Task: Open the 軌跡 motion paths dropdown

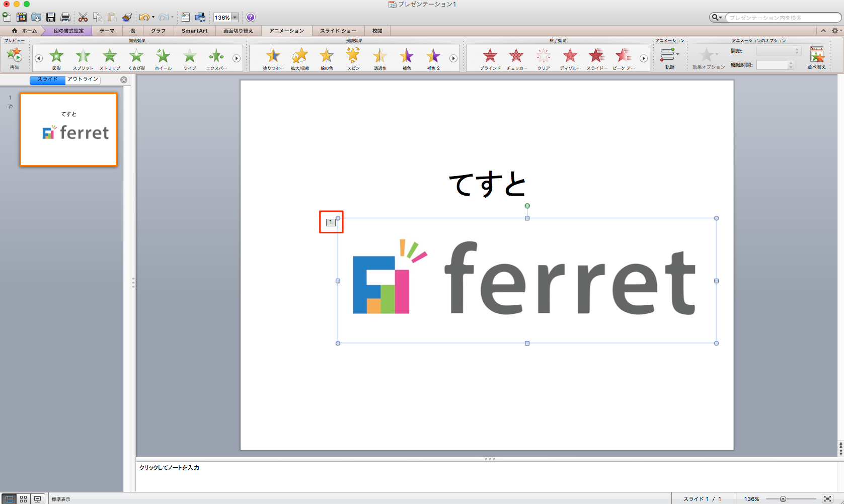Action: click(x=670, y=58)
